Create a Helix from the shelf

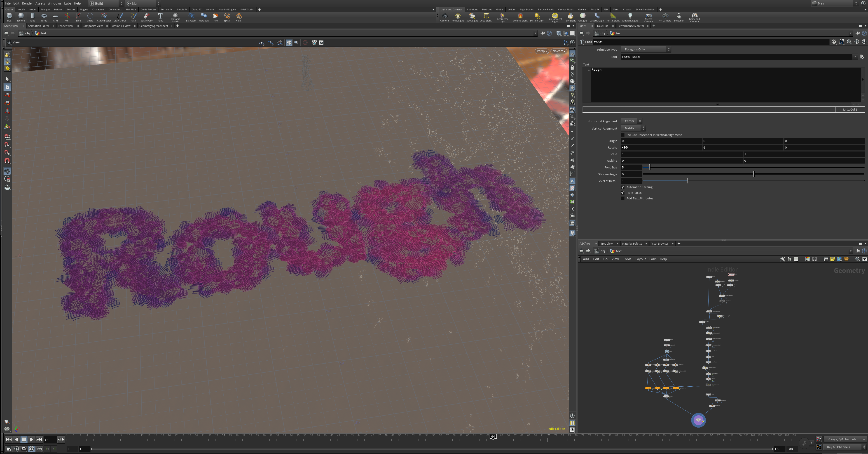pos(239,17)
